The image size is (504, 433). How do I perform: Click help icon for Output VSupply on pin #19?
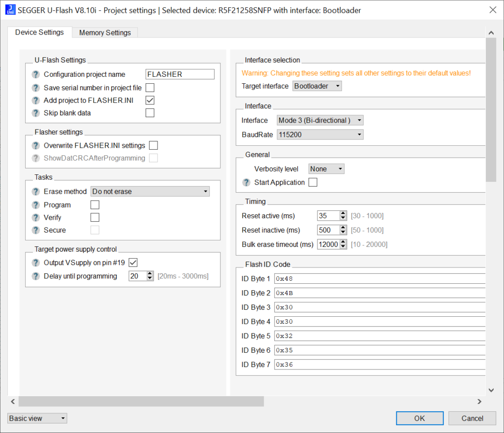coord(35,263)
